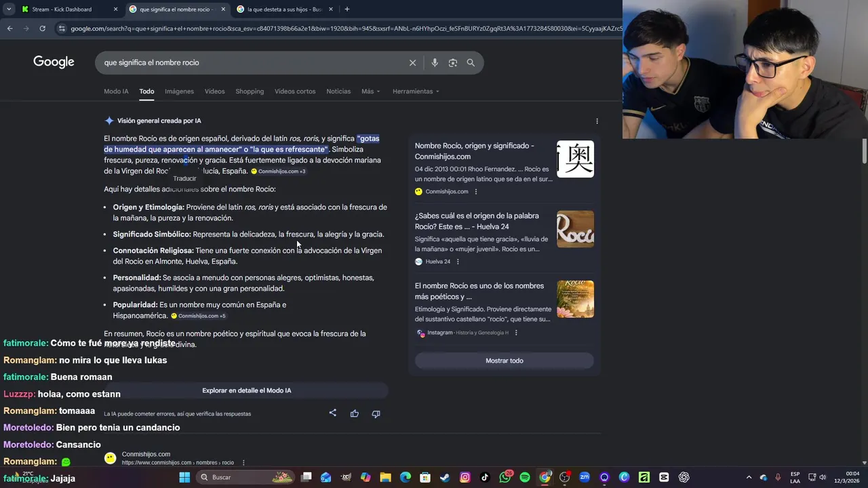
Task: Open more options for Huelva 24 result
Action: coord(458,262)
